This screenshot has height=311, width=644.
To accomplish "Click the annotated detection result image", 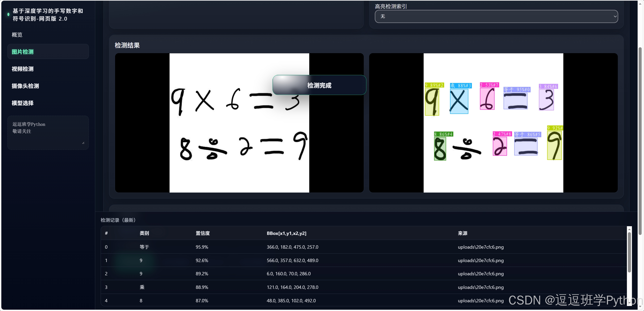I will point(493,123).
